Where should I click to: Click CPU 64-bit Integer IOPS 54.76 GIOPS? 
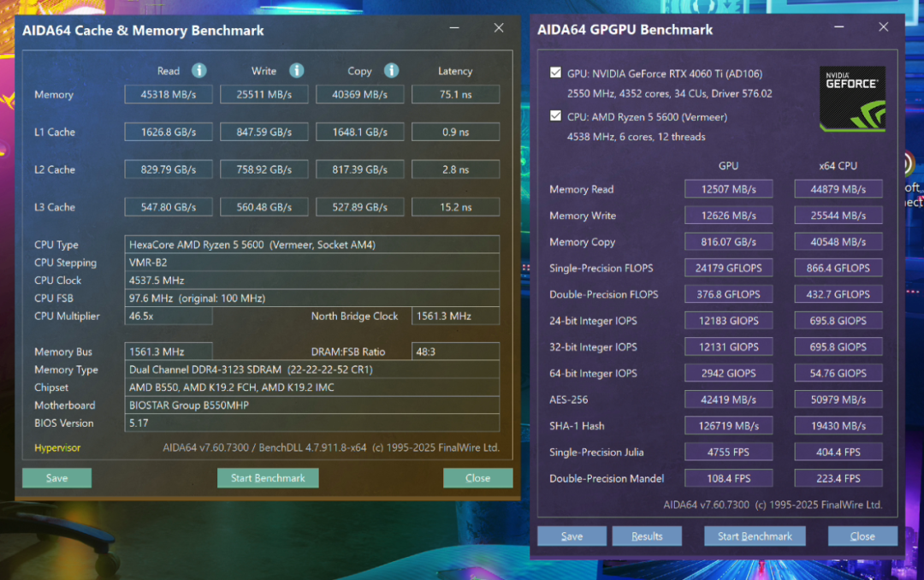coord(838,373)
